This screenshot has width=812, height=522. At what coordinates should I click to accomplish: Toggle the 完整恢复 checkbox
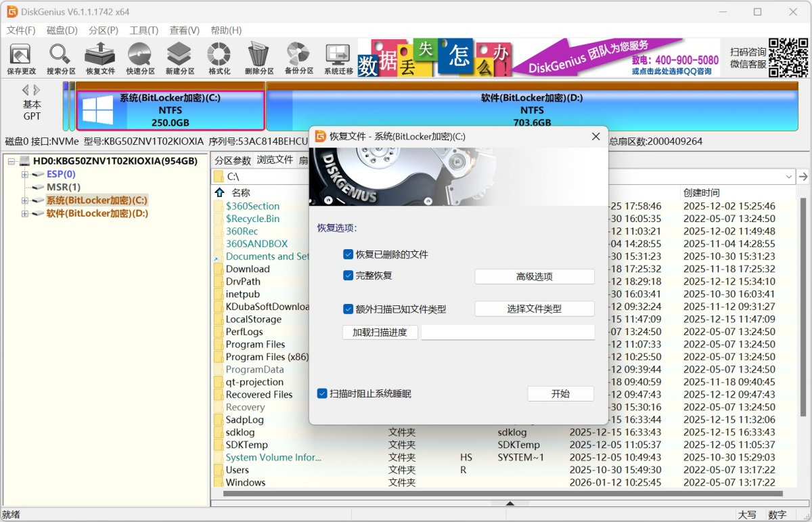tap(348, 276)
